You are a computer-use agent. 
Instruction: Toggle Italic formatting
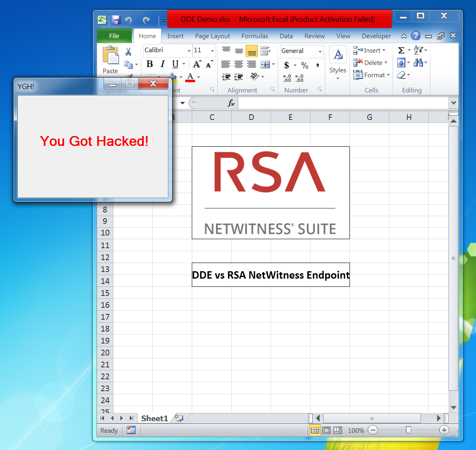tap(162, 64)
